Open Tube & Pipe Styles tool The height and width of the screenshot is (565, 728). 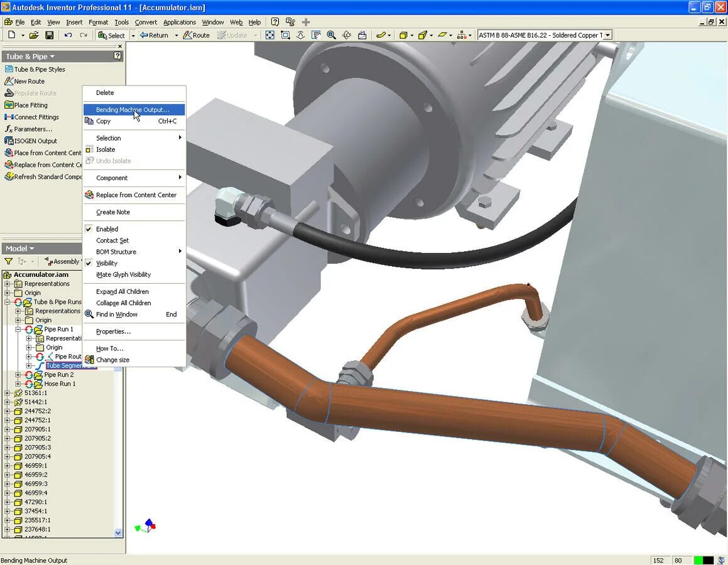click(x=35, y=69)
